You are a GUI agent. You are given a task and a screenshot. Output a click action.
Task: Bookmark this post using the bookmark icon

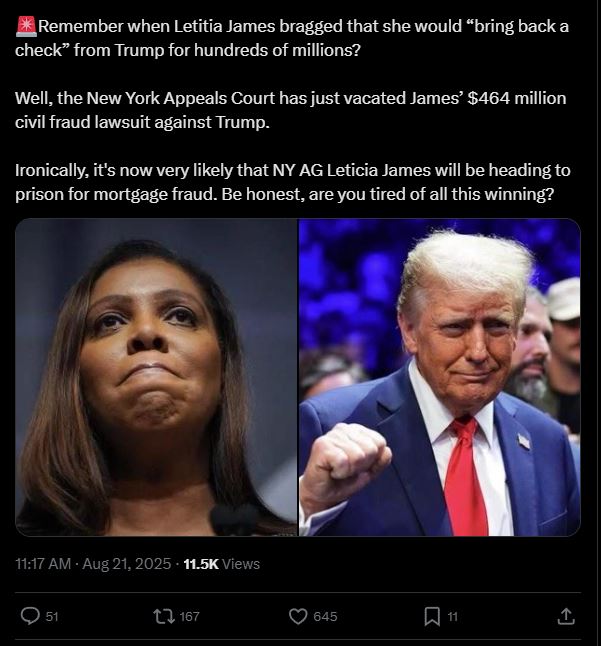432,616
